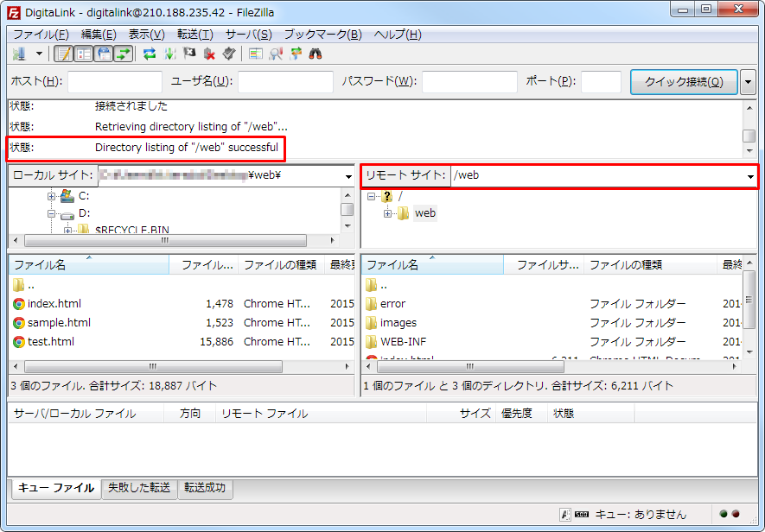Switch to 失敗した転送 tab

coord(139,488)
